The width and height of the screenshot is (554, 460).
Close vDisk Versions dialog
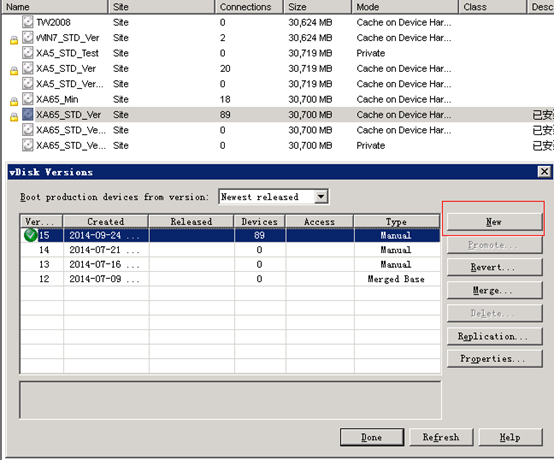[544, 172]
